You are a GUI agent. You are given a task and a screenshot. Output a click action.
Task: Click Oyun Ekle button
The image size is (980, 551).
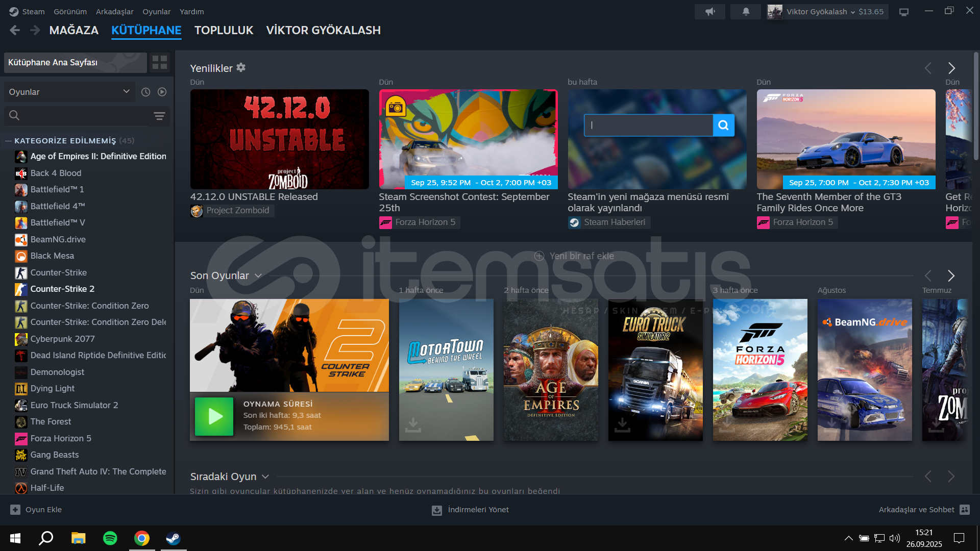tap(36, 510)
